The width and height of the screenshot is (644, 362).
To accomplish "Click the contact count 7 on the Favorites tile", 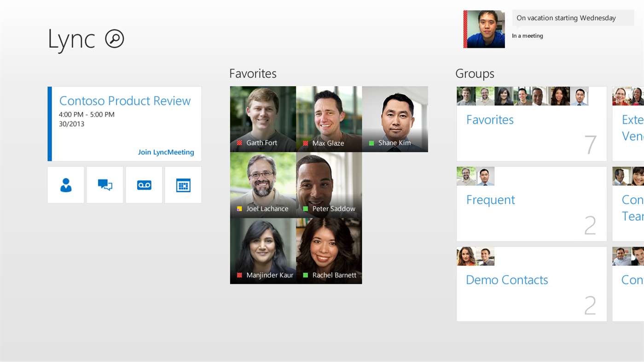I will [x=591, y=145].
